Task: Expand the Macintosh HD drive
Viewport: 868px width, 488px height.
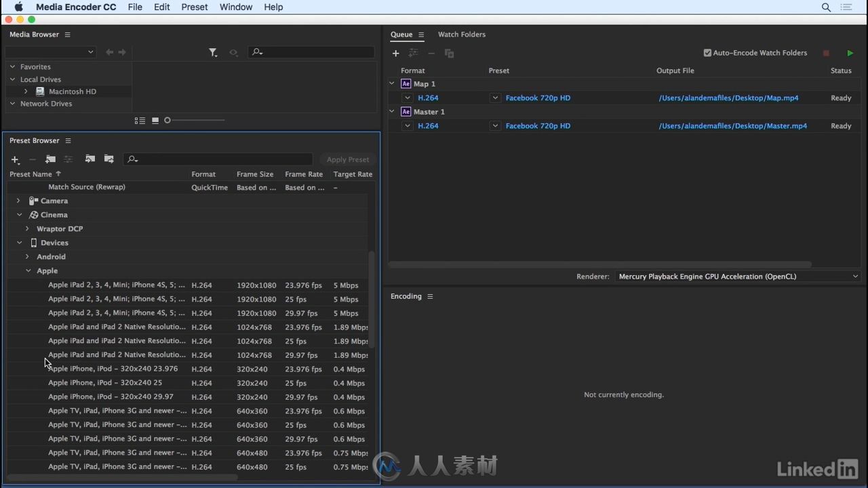Action: click(26, 91)
